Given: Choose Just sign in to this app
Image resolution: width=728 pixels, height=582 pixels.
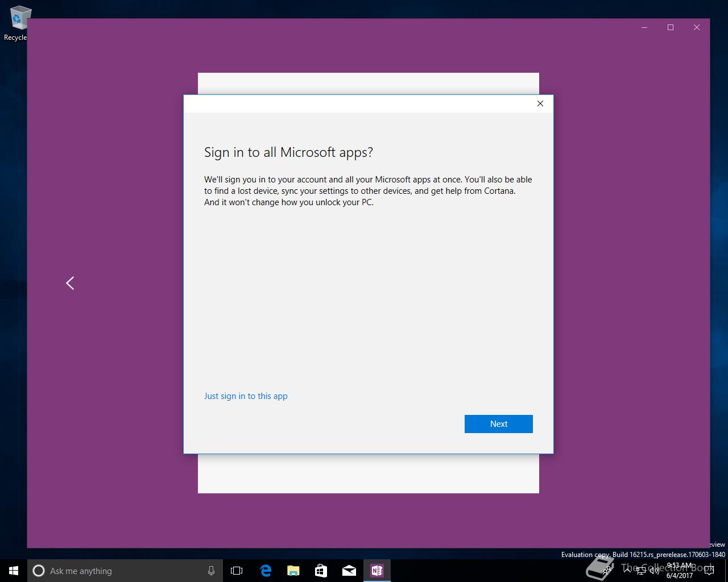Looking at the screenshot, I should [246, 396].
